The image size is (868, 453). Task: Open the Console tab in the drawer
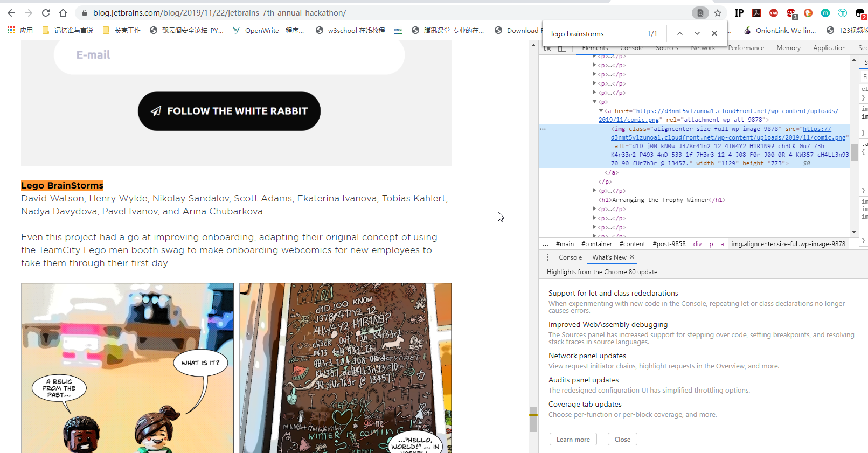[x=571, y=257]
